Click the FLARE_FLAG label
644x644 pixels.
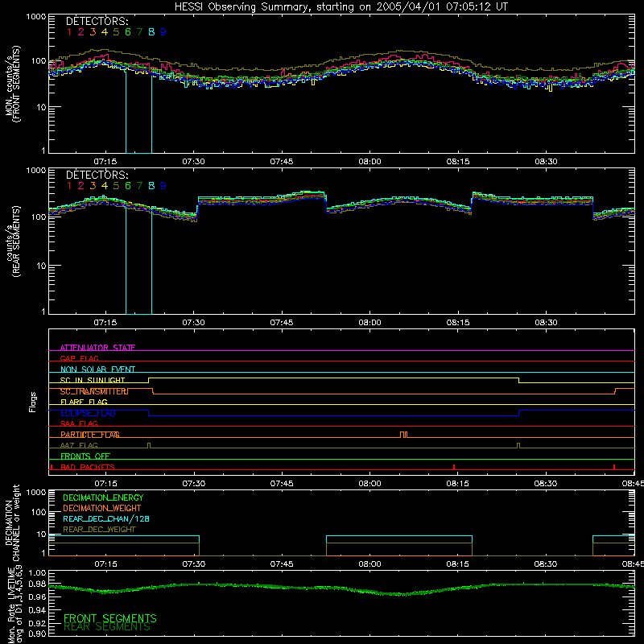[x=84, y=402]
